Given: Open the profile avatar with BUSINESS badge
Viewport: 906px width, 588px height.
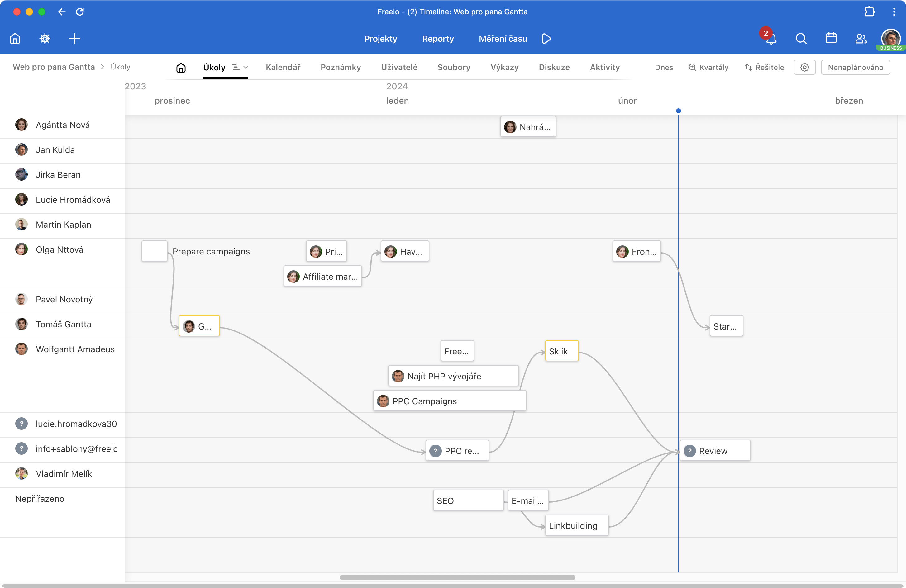Looking at the screenshot, I should pos(891,40).
